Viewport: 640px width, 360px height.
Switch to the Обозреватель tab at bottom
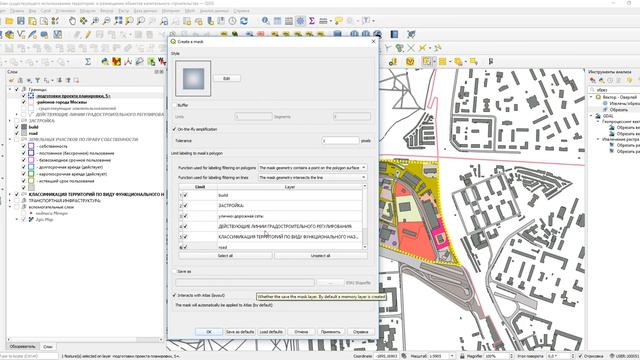click(22, 347)
